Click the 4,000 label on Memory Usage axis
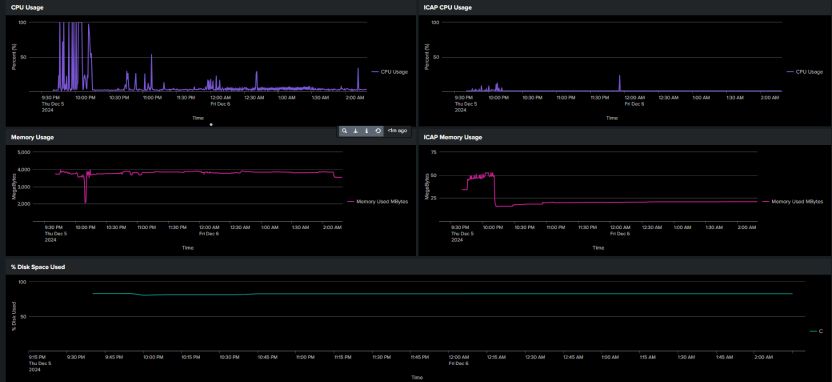 coord(24,170)
